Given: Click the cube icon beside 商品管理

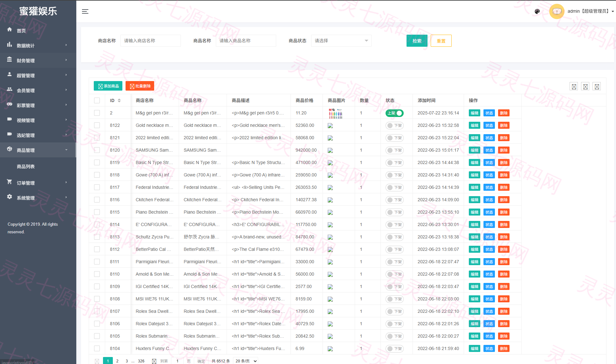Looking at the screenshot, I should point(10,149).
